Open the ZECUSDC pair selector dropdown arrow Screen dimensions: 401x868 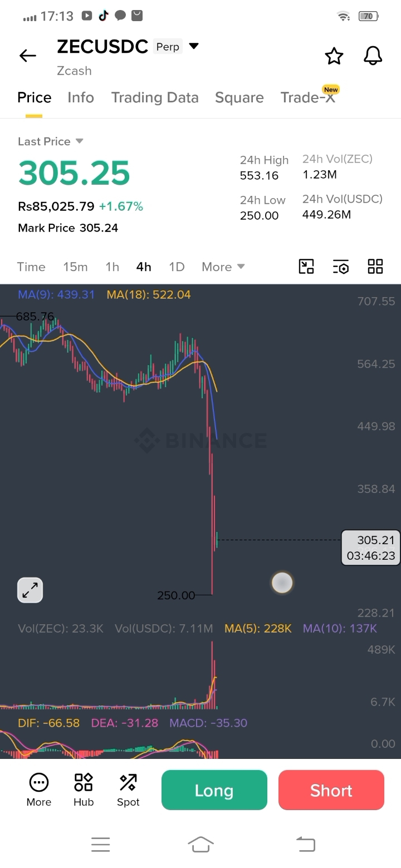[194, 46]
